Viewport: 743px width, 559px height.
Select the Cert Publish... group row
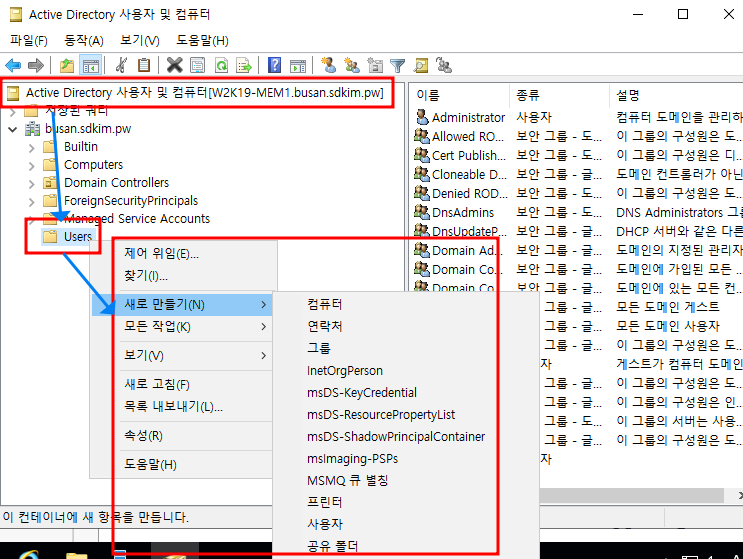(x=469, y=155)
